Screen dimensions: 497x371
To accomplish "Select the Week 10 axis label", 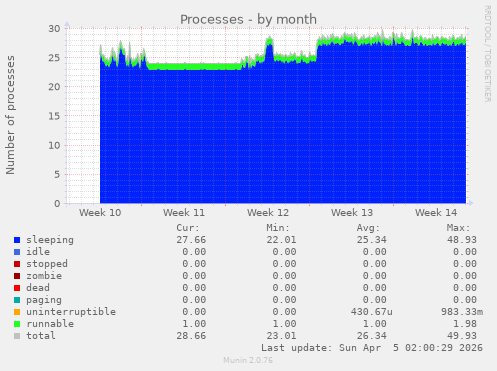I will point(100,213).
